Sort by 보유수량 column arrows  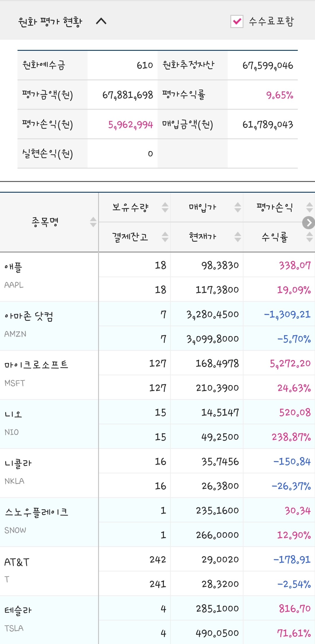click(165, 207)
